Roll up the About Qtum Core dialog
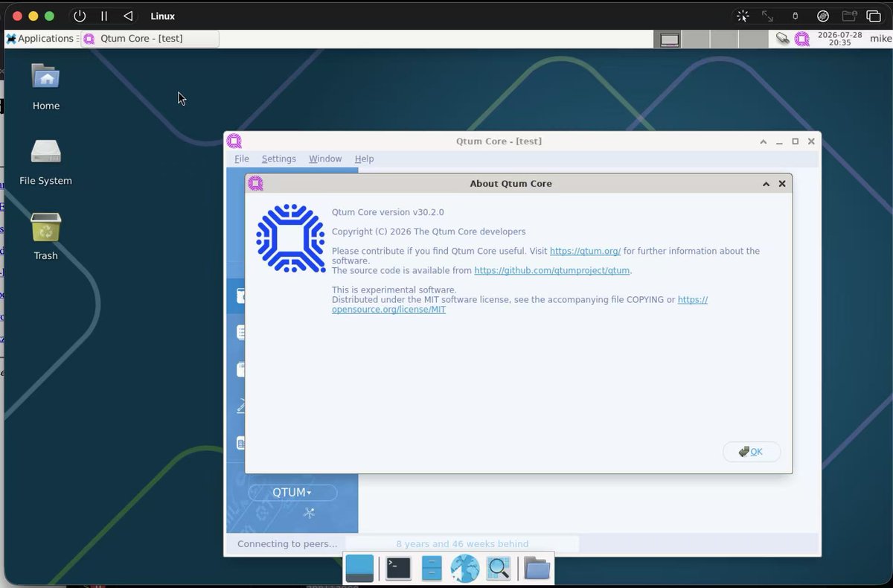Viewport: 893px width, 588px height. tap(766, 184)
